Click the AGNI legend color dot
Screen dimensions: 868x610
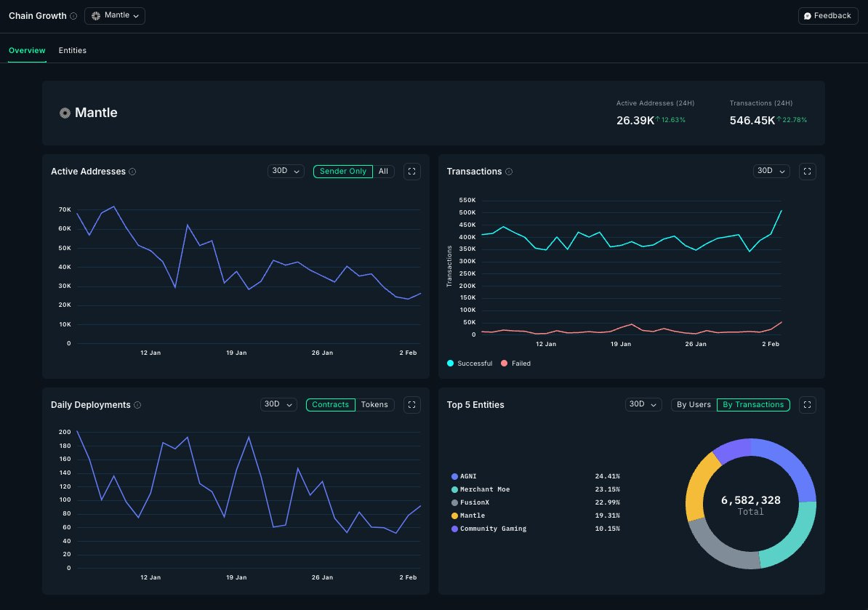[454, 477]
